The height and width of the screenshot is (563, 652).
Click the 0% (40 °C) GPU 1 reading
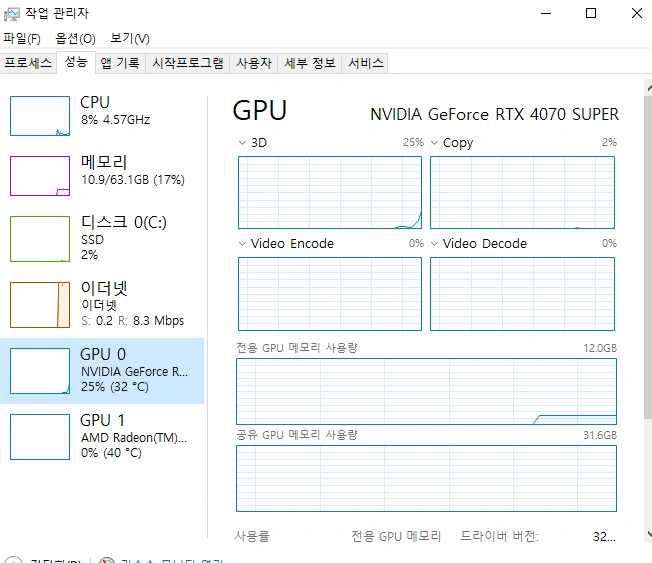(111, 452)
